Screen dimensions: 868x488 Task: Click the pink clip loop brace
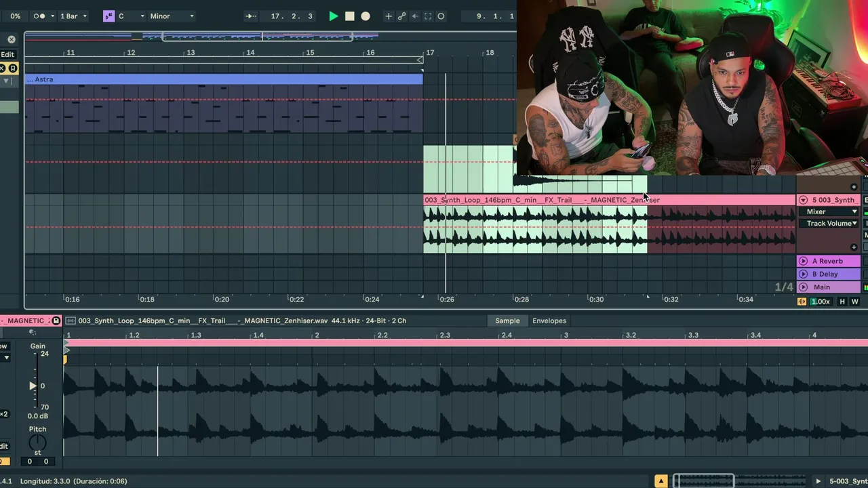[467, 344]
